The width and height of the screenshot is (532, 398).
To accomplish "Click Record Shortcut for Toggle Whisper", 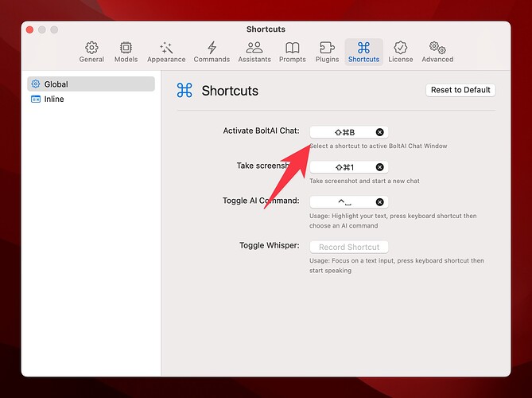I will [349, 247].
